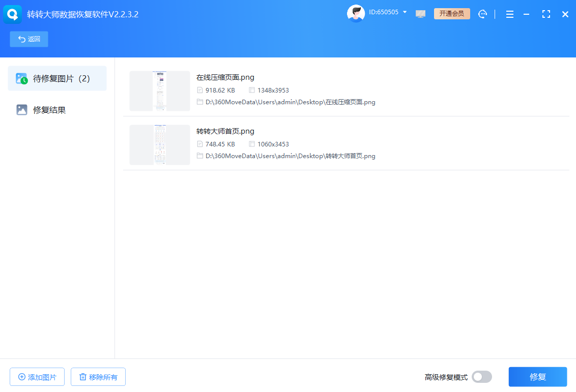Click the folder icon before 转转大师首页.png path
Image resolution: width=576 pixels, height=392 pixels.
point(199,156)
